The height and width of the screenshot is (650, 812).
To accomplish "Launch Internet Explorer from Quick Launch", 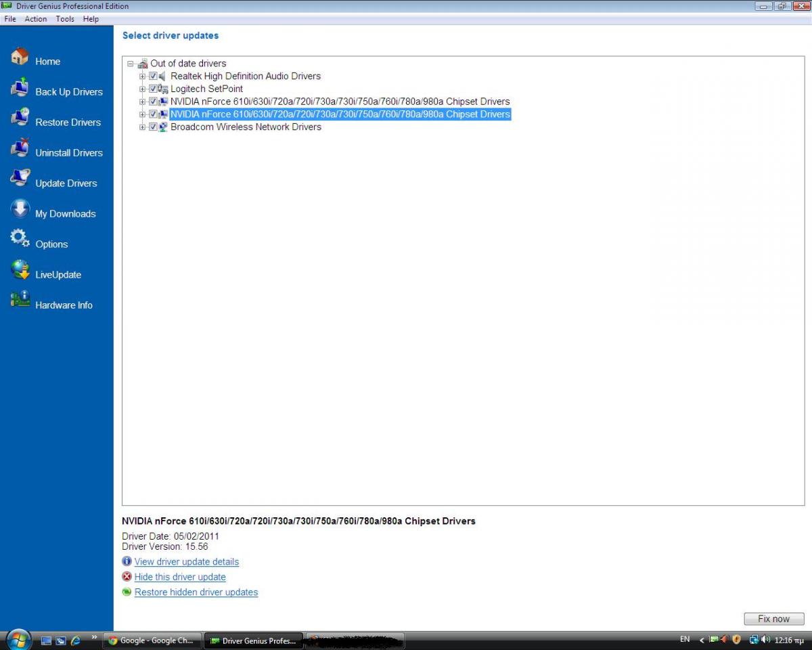I will coord(75,640).
